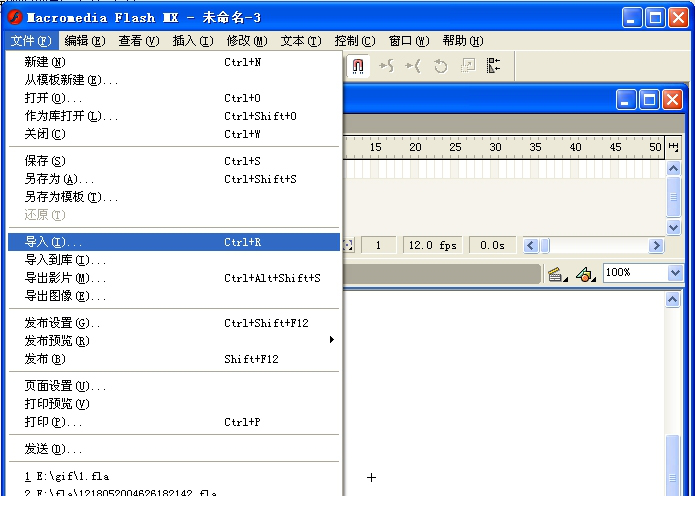Click the timeline vertical scrollbar up arrow

pyautogui.click(x=673, y=168)
